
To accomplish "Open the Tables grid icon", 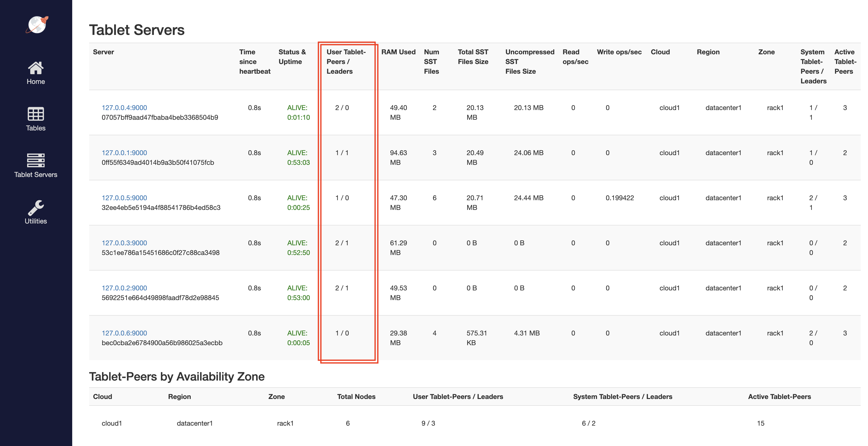I will pyautogui.click(x=36, y=114).
